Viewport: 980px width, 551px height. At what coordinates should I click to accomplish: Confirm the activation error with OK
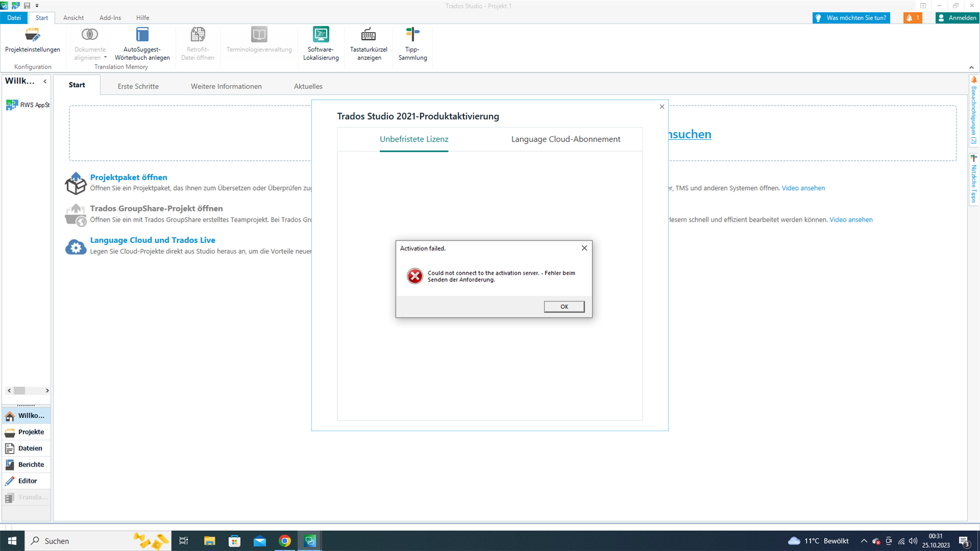click(563, 306)
